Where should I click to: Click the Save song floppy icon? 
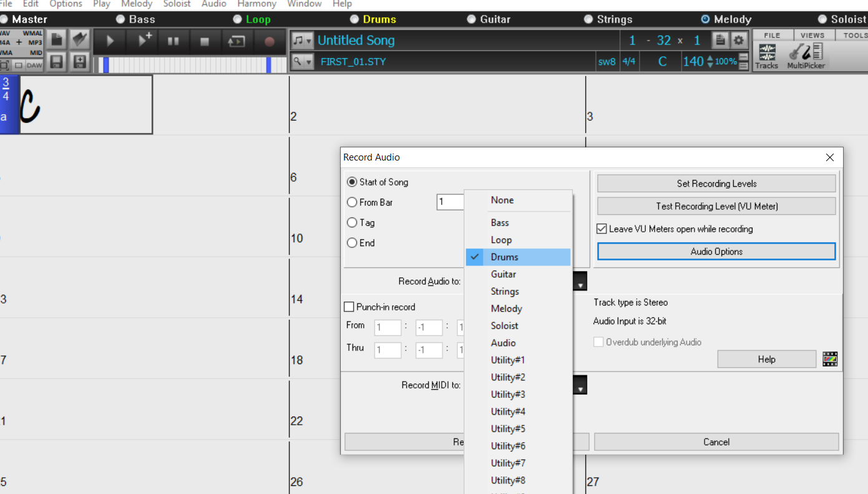click(57, 62)
